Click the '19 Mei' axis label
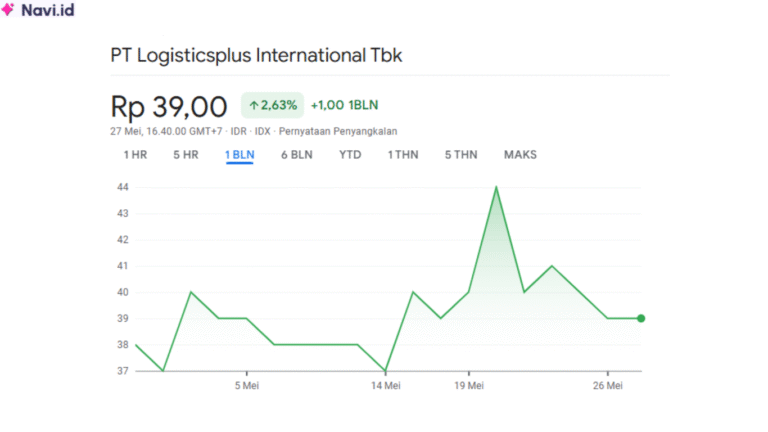 pyautogui.click(x=469, y=385)
